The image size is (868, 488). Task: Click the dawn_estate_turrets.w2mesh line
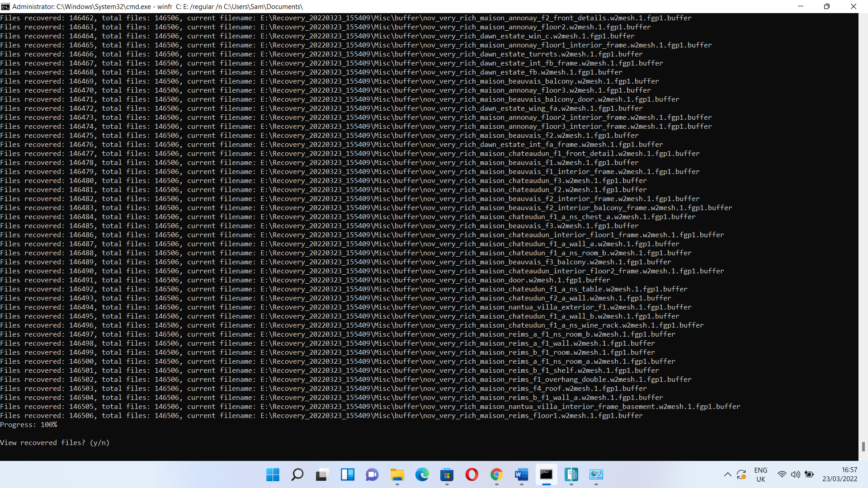[x=321, y=54]
